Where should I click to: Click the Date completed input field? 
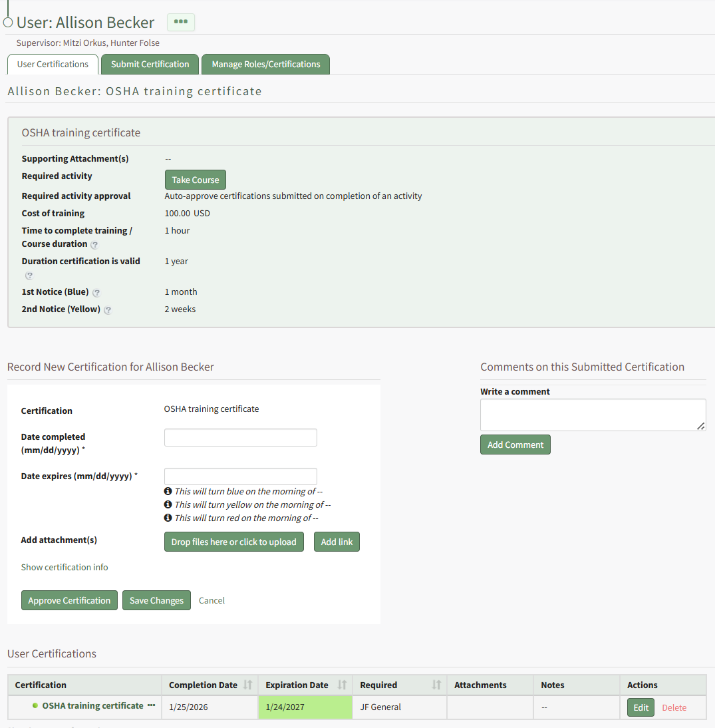coord(240,437)
